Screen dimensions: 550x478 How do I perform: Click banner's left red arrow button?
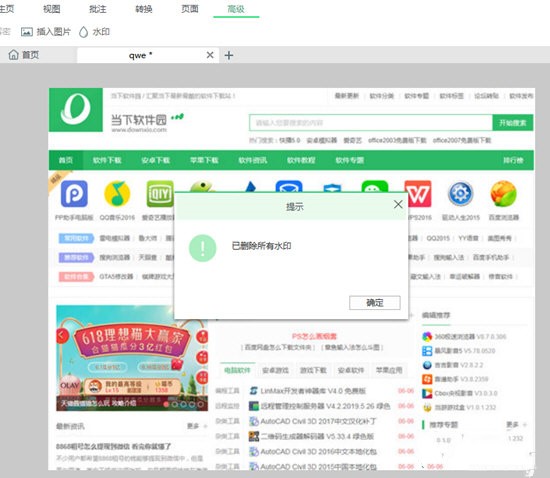[62, 336]
